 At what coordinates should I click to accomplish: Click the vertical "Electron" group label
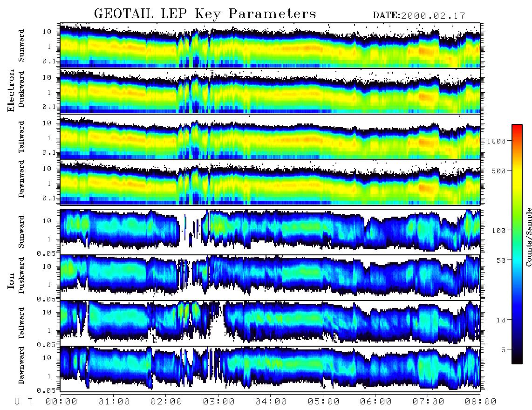click(11, 91)
